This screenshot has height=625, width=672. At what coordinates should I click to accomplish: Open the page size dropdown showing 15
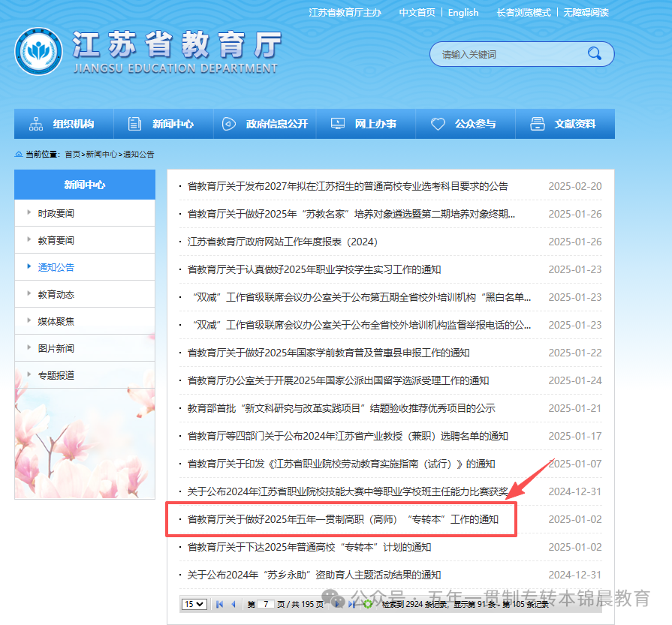[194, 604]
